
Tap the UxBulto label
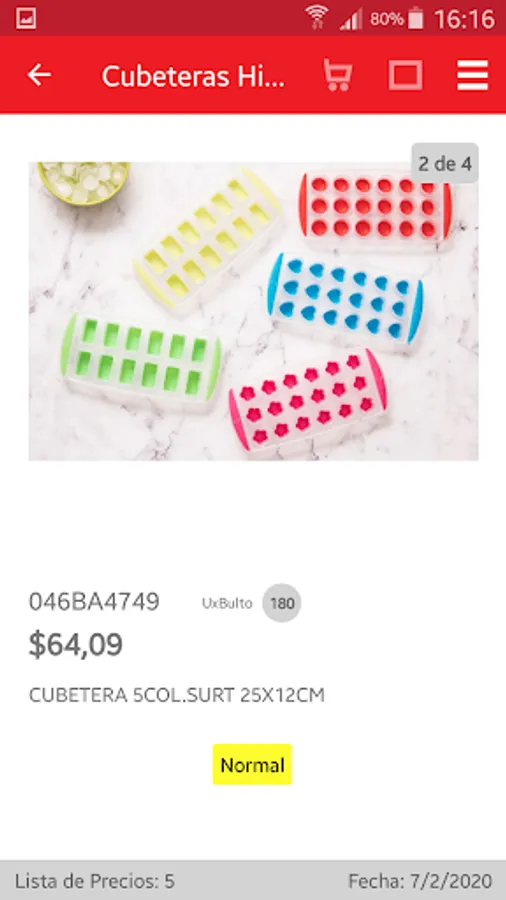tap(227, 603)
